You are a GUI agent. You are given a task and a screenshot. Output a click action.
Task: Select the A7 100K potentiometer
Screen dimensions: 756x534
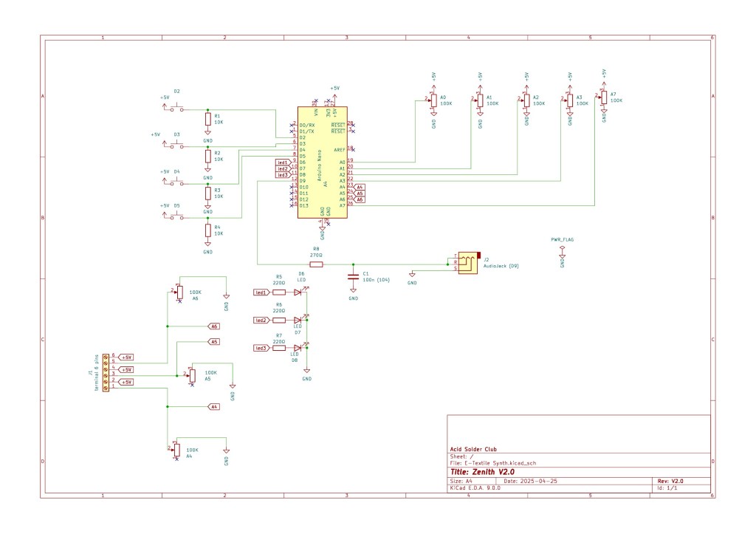pyautogui.click(x=603, y=97)
